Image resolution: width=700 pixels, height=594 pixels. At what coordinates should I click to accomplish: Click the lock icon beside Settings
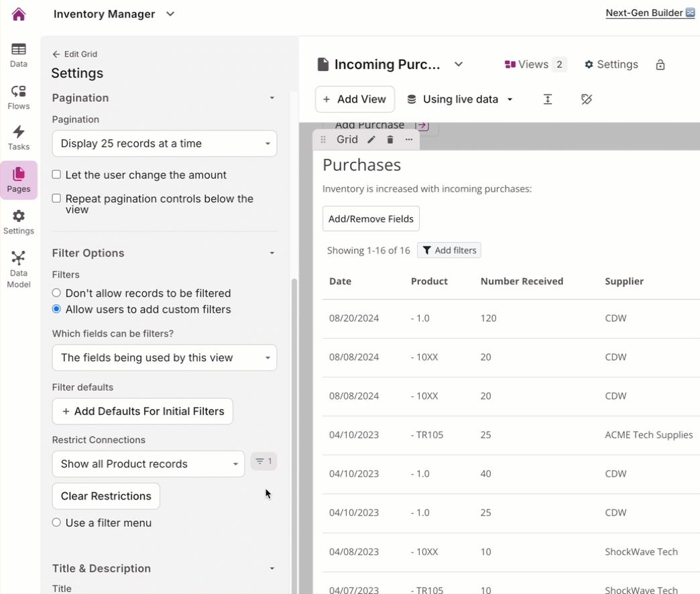tap(660, 64)
